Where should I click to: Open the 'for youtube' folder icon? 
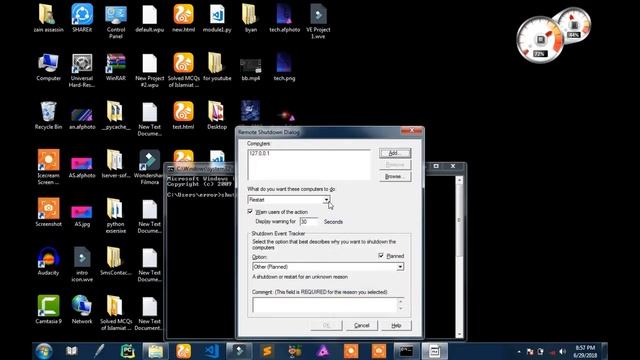point(217,67)
